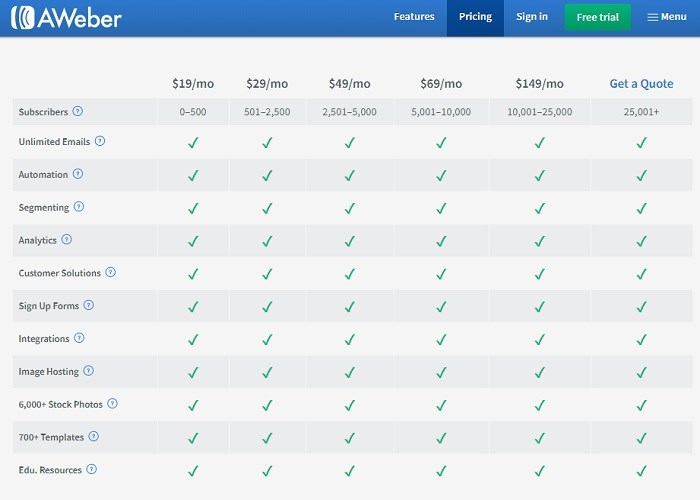Click Edu. Resources checkmark under $149/mo

539,471
